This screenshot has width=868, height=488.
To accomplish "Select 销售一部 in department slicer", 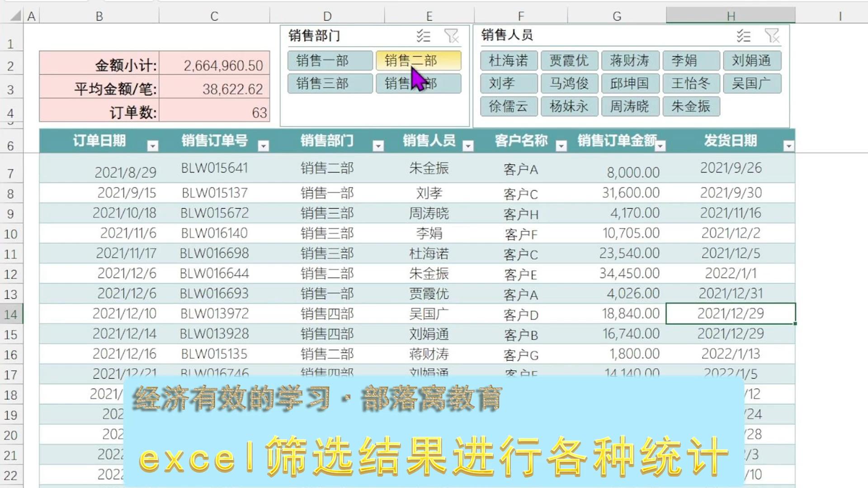I will point(330,61).
